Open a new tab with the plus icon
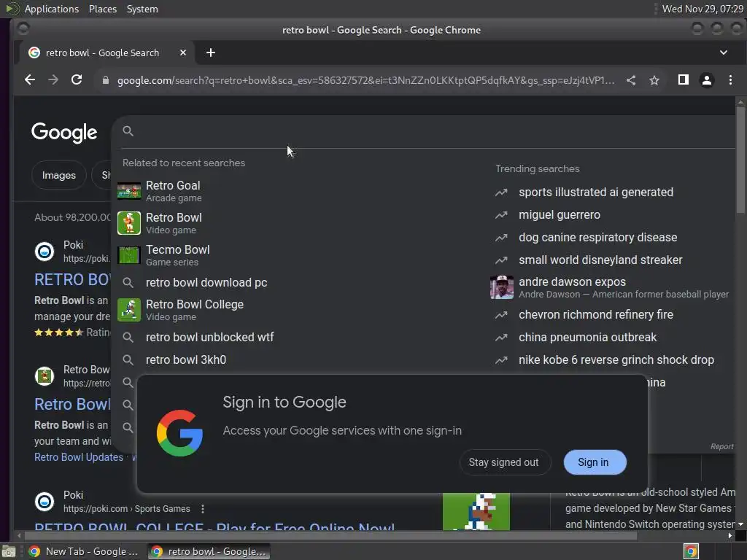This screenshot has height=560, width=747. pos(211,52)
